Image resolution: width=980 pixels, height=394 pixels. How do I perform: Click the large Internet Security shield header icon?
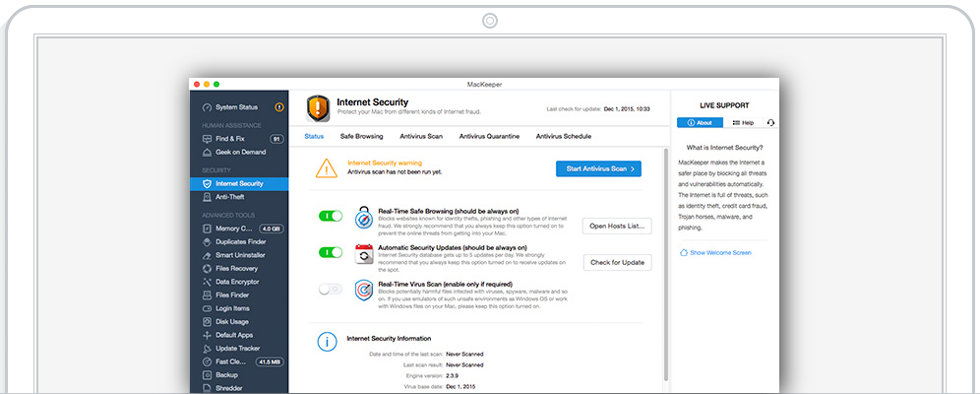point(318,108)
